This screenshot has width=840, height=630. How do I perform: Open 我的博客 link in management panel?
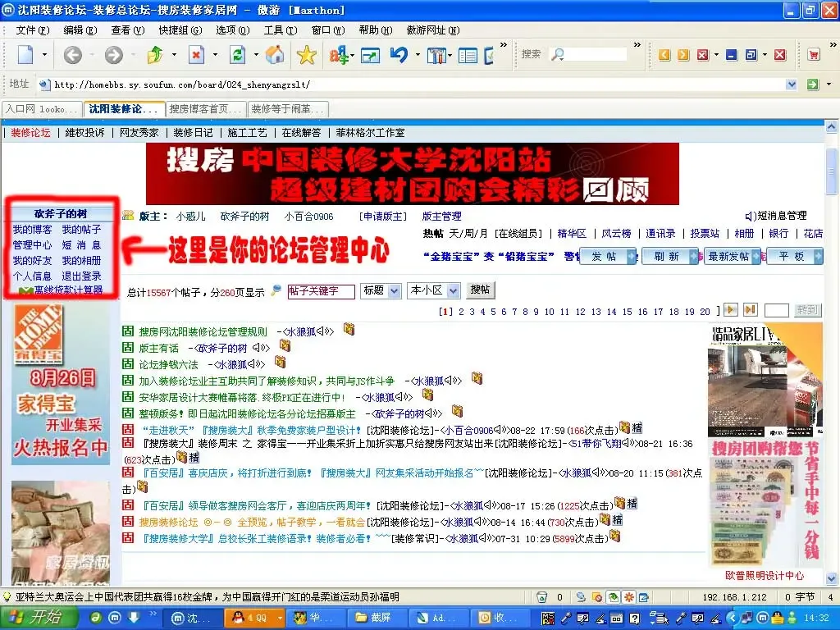point(32,230)
